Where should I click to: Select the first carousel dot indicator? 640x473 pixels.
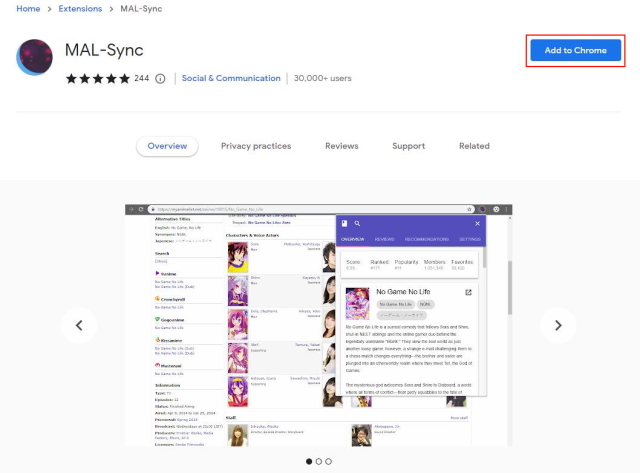[307, 461]
